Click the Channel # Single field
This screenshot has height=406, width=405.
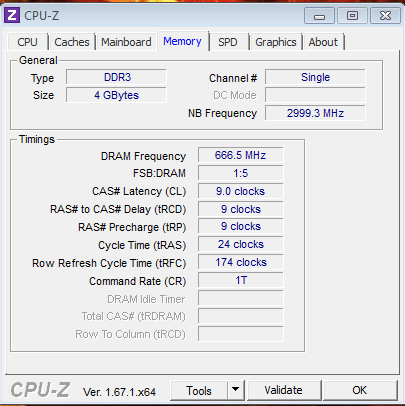315,77
